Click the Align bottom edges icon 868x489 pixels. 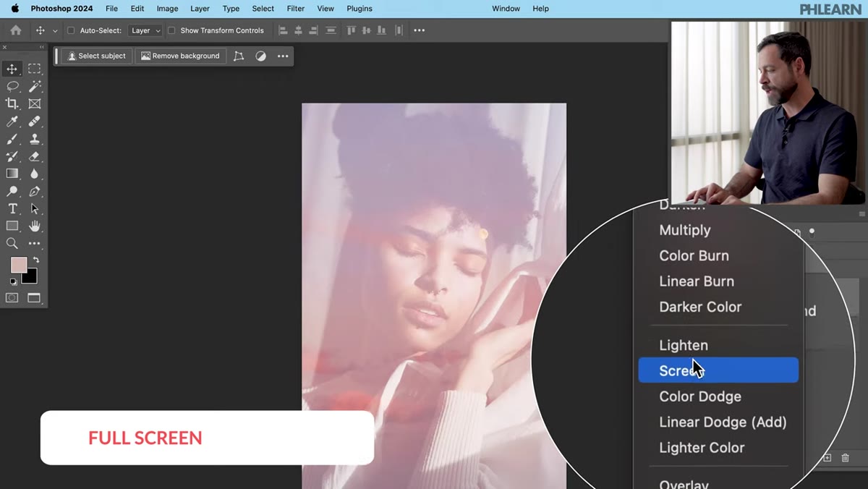coord(381,30)
